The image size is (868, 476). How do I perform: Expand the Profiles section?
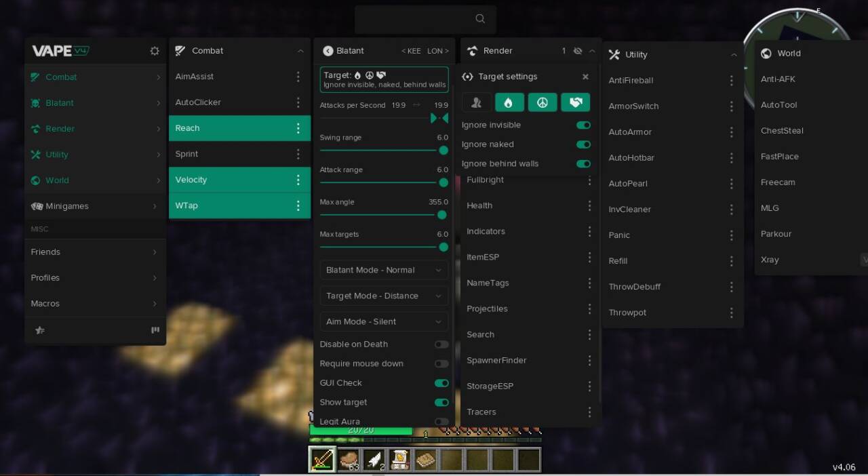click(x=95, y=278)
